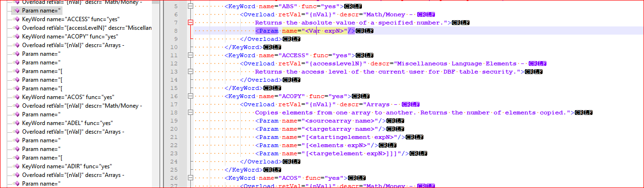Collapse the red fold marker on line 7
This screenshot has height=188, width=644.
tap(191, 23)
